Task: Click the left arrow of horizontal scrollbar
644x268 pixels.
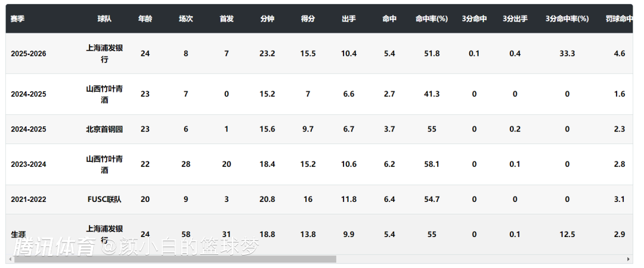Action: 10,259
